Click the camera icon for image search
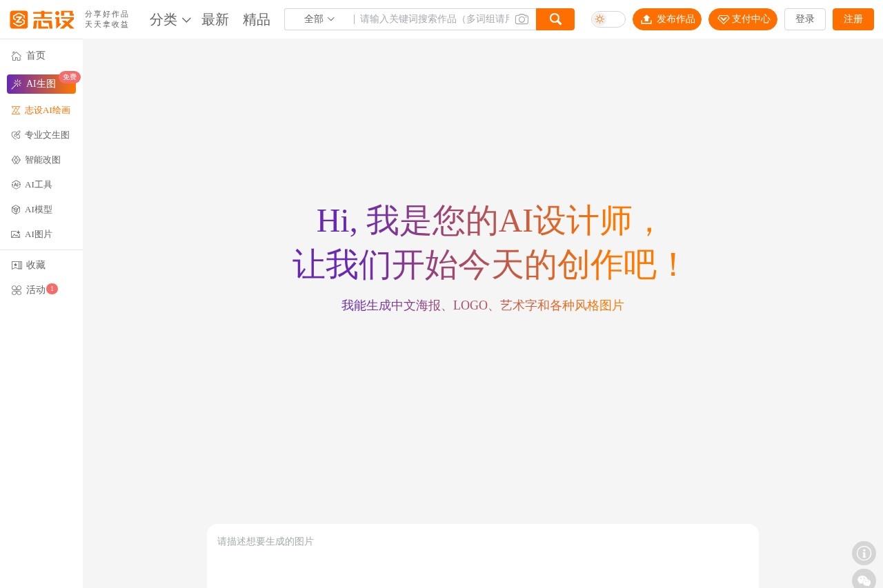This screenshot has width=883, height=588. (x=522, y=19)
